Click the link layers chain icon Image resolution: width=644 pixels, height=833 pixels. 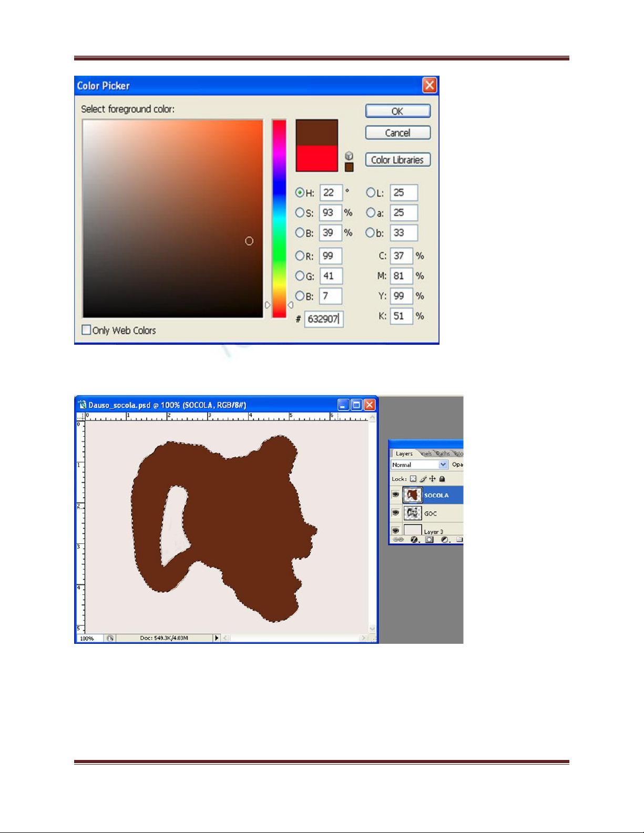point(398,540)
